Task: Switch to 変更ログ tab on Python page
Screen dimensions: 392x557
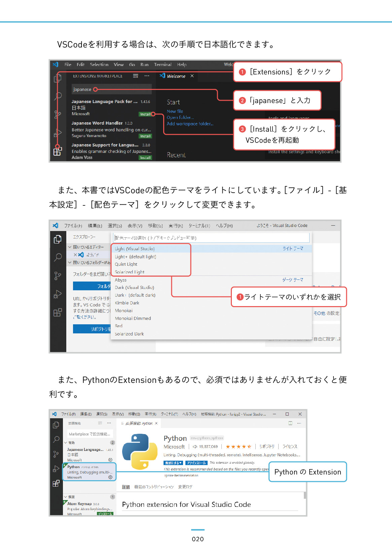Action: pyautogui.click(x=185, y=487)
